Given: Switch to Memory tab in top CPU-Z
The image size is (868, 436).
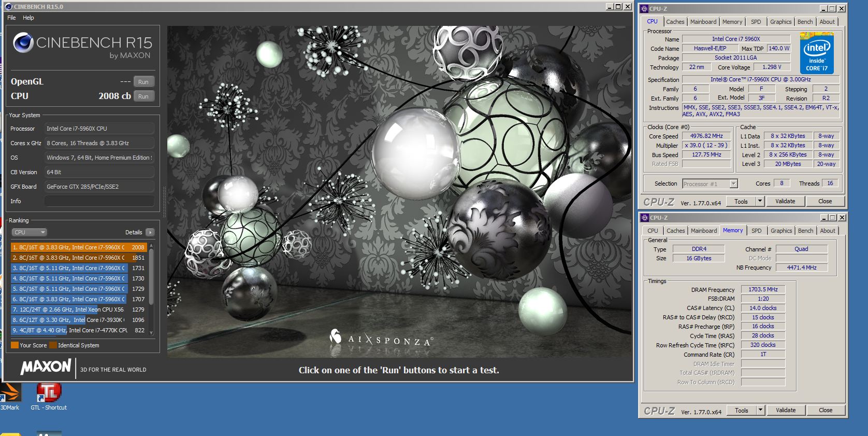Looking at the screenshot, I should (x=732, y=22).
